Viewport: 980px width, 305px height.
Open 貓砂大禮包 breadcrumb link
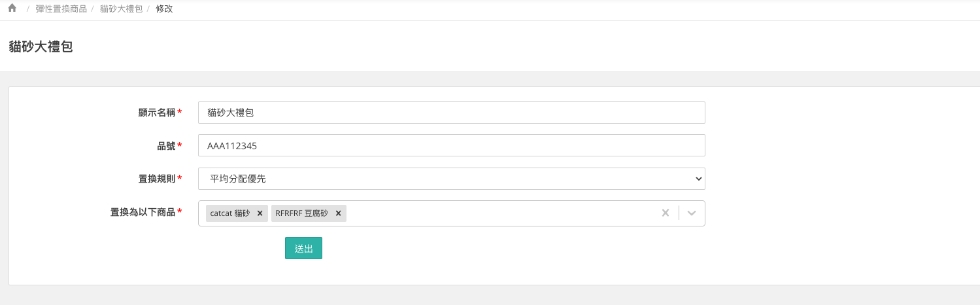pos(121,9)
